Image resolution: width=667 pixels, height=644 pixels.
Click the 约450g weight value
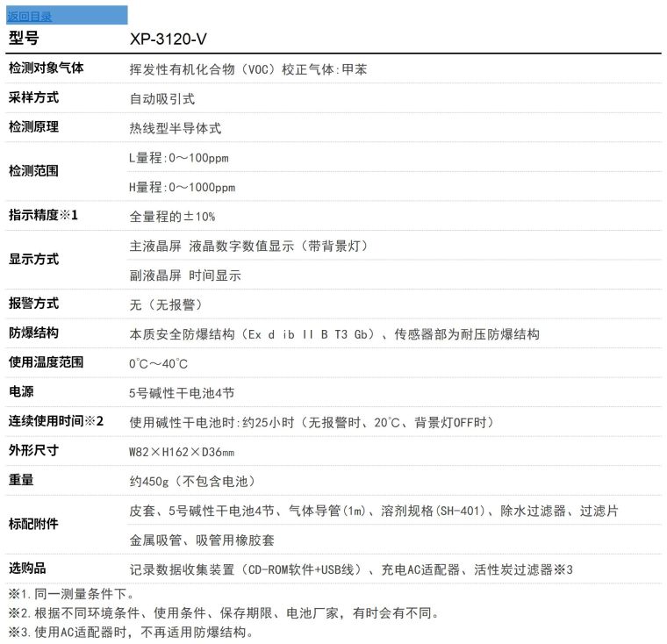coord(191,481)
